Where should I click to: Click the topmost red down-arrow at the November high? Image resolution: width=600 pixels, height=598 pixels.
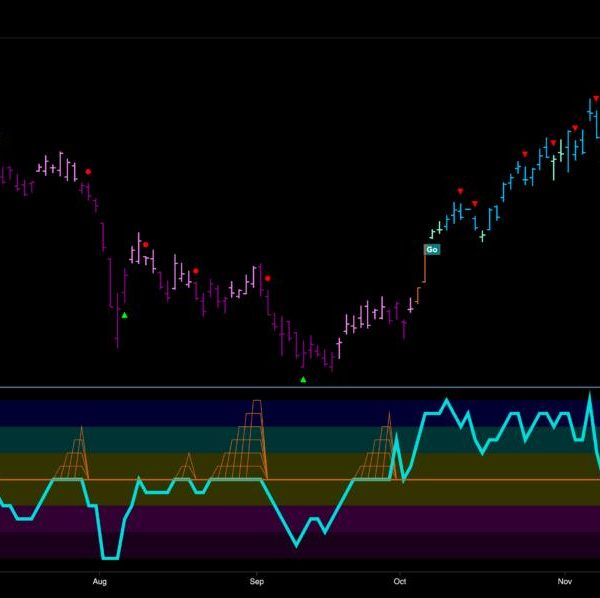tap(596, 99)
